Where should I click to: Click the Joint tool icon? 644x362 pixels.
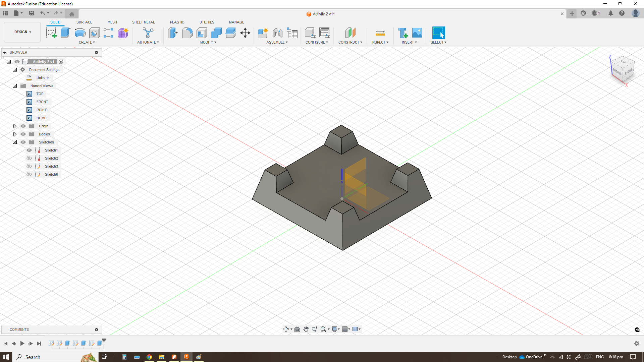pos(277,33)
